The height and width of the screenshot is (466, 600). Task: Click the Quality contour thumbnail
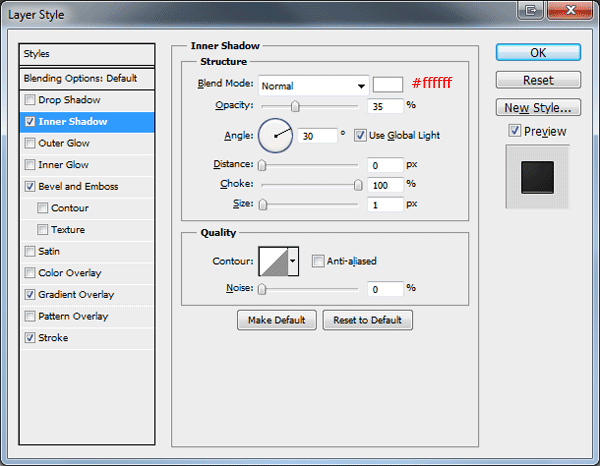click(x=274, y=261)
